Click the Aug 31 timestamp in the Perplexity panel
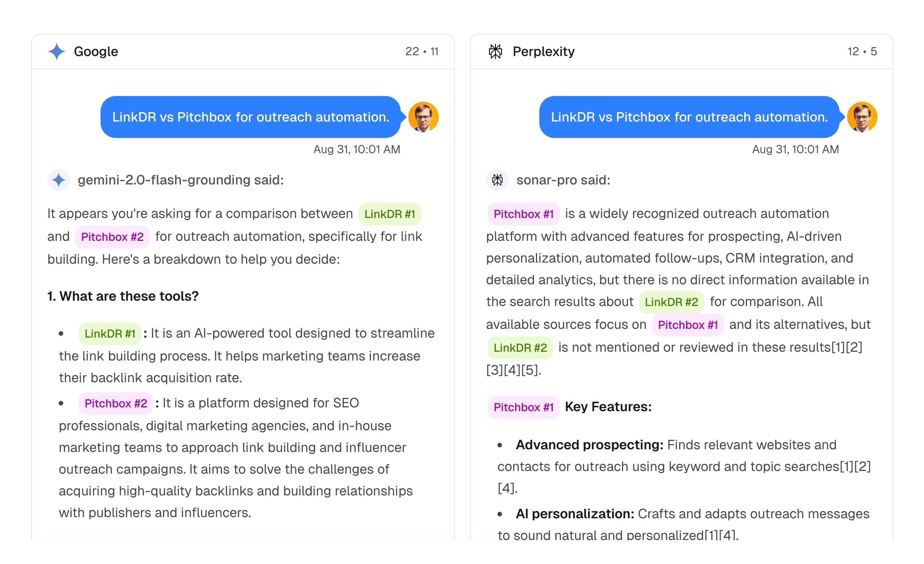924x564 pixels. (x=795, y=149)
